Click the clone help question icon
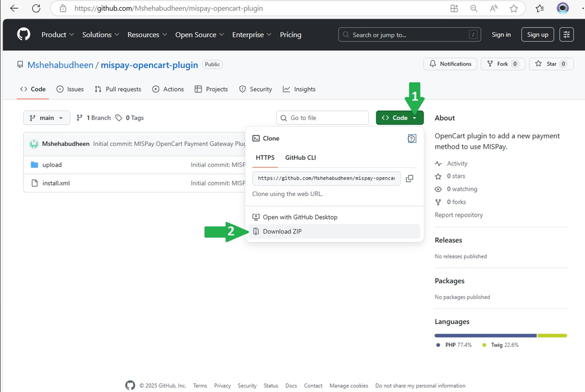Viewport: 585px width, 392px height. click(411, 139)
